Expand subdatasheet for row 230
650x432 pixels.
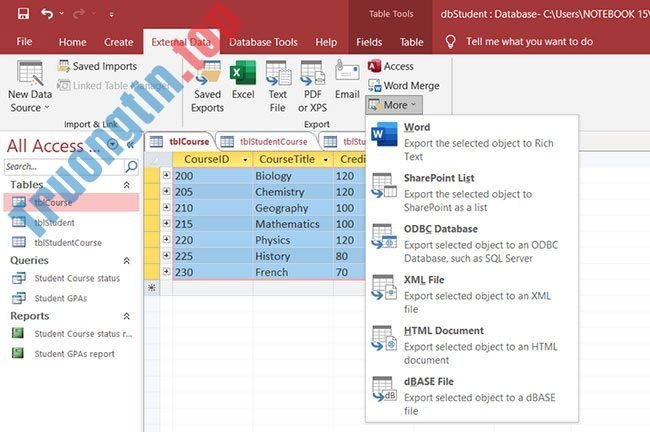[x=166, y=272]
